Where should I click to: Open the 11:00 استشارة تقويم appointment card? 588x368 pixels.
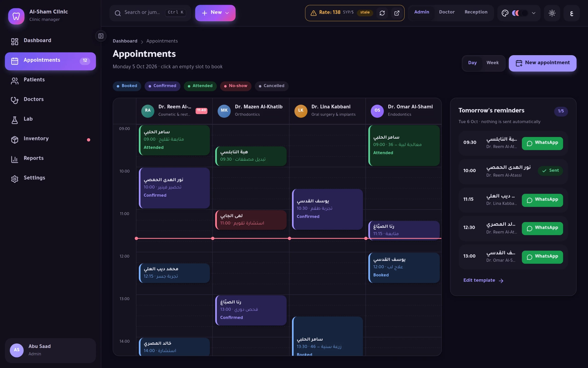tap(251, 220)
